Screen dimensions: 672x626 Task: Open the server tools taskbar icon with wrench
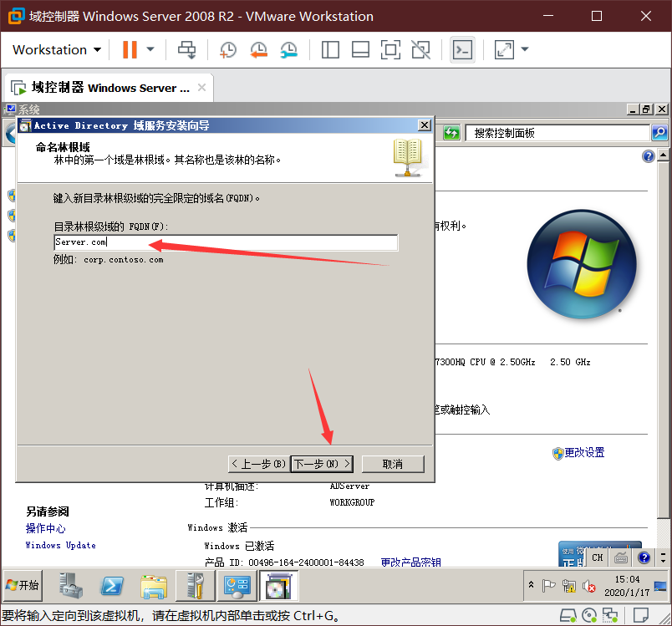click(196, 586)
